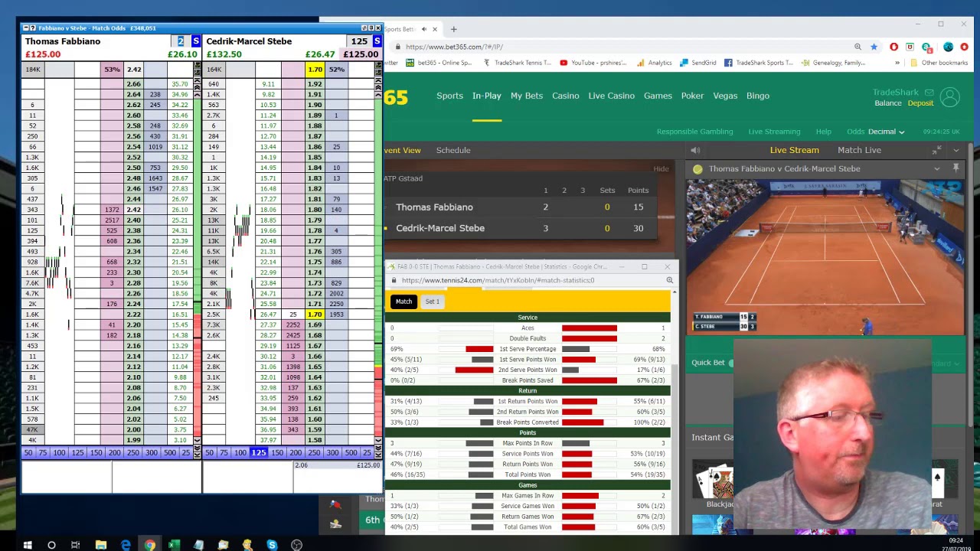
Task: Click the S button next to Fabbiano stake
Action: tap(196, 41)
